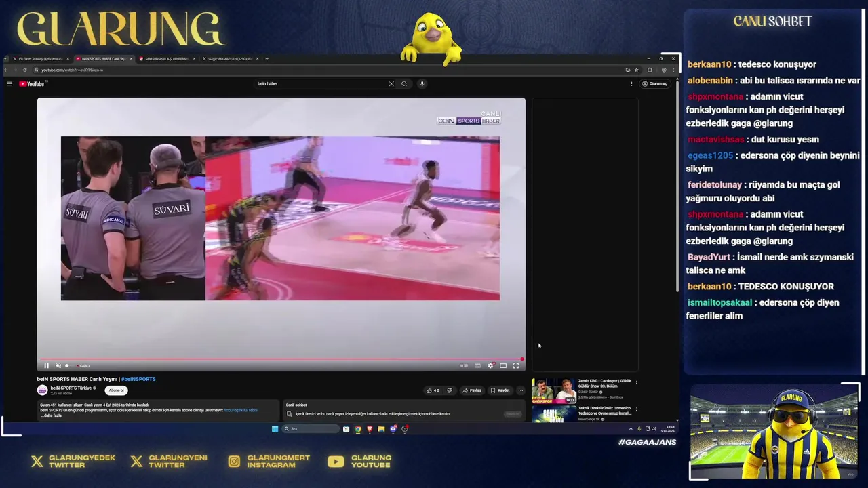Click chat username alobenabin

click(x=710, y=81)
